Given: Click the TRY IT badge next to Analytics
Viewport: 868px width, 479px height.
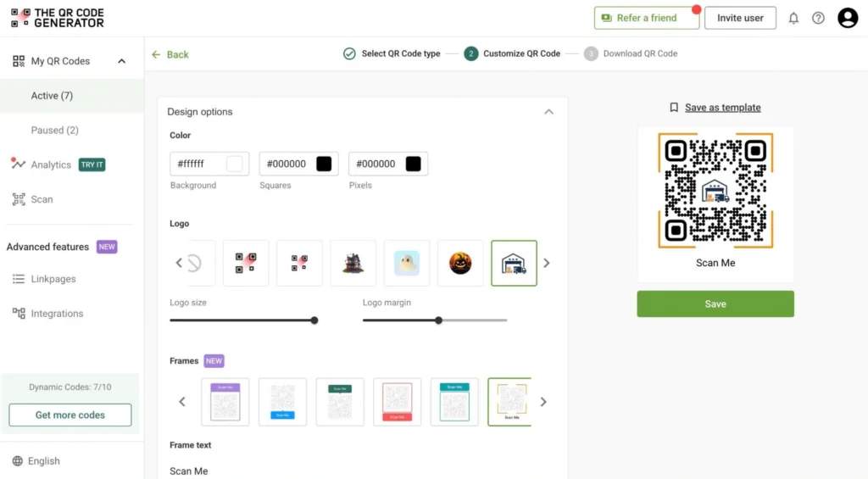Looking at the screenshot, I should click(x=92, y=164).
